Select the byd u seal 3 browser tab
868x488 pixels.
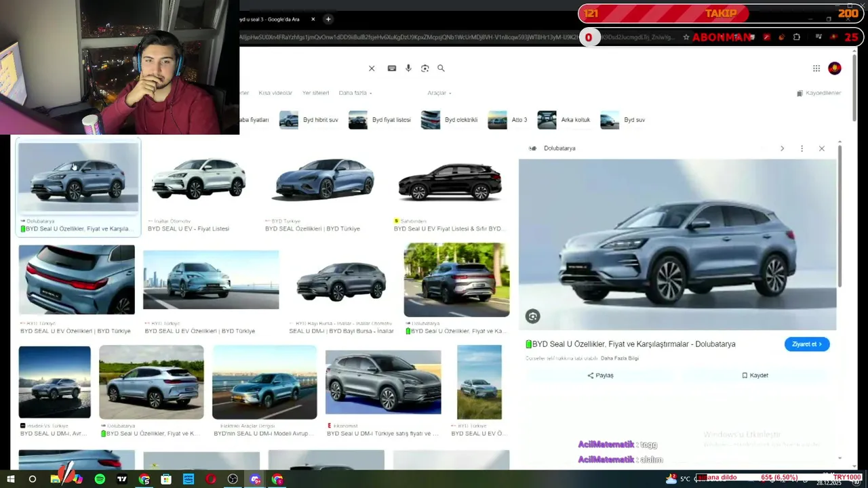pos(275,19)
